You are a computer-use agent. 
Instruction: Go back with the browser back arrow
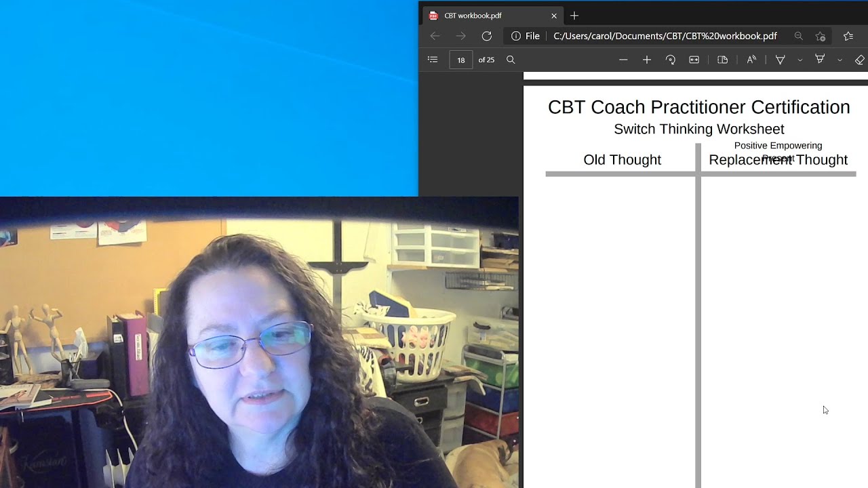(x=435, y=36)
